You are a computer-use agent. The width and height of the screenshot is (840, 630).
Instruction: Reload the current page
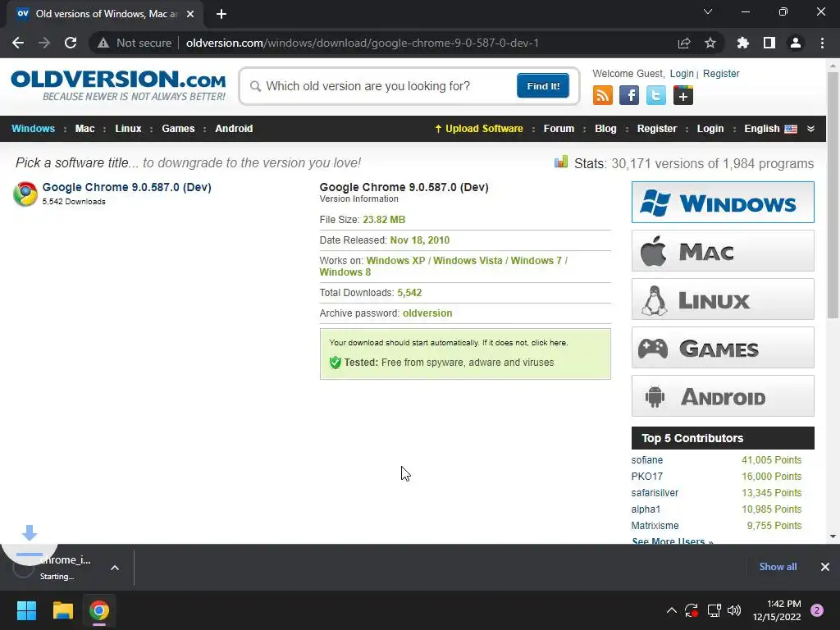click(x=71, y=43)
